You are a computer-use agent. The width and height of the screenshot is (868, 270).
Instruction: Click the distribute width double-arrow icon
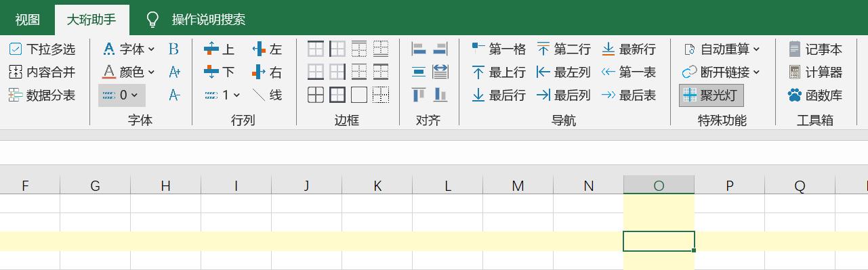(x=440, y=72)
